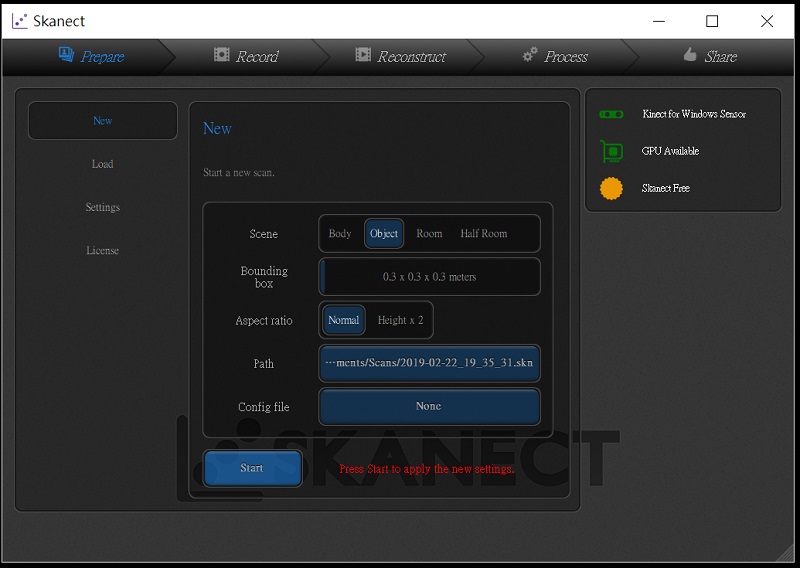Maximize the Skanect window
This screenshot has width=800, height=568.
tap(712, 21)
